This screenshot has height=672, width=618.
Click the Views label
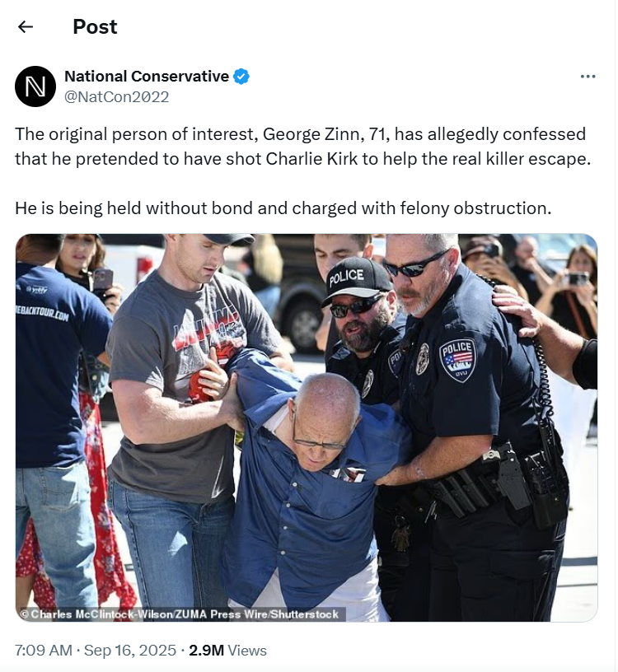click(x=247, y=650)
